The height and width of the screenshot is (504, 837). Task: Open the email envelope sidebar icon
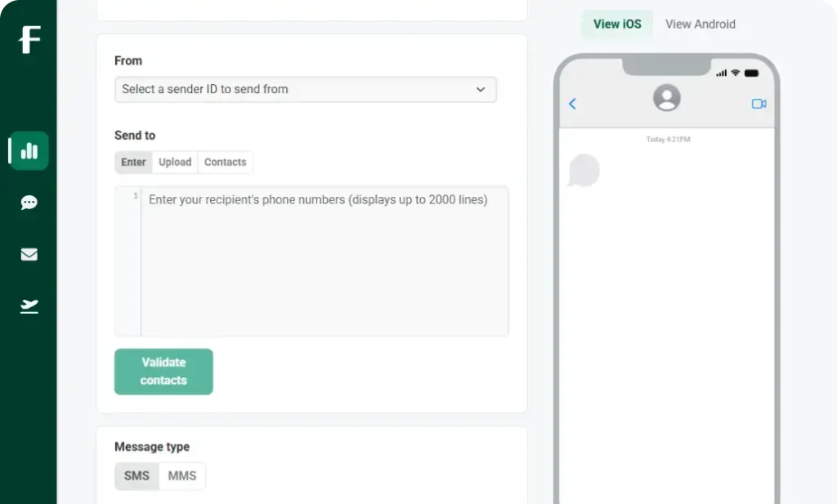[29, 254]
